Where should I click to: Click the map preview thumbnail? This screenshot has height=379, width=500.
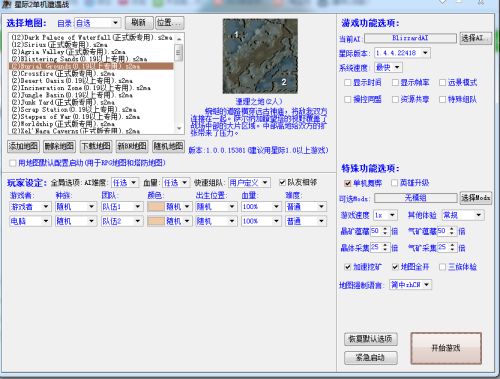click(x=260, y=56)
